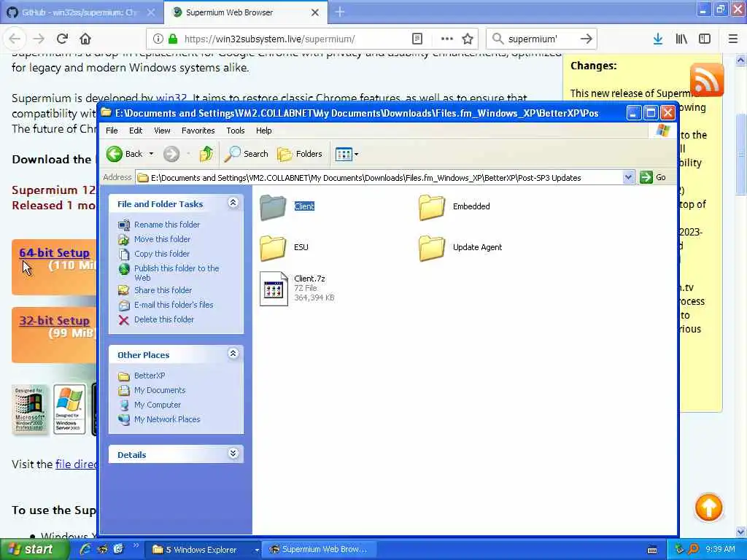Click Delete this folder task

click(156, 319)
